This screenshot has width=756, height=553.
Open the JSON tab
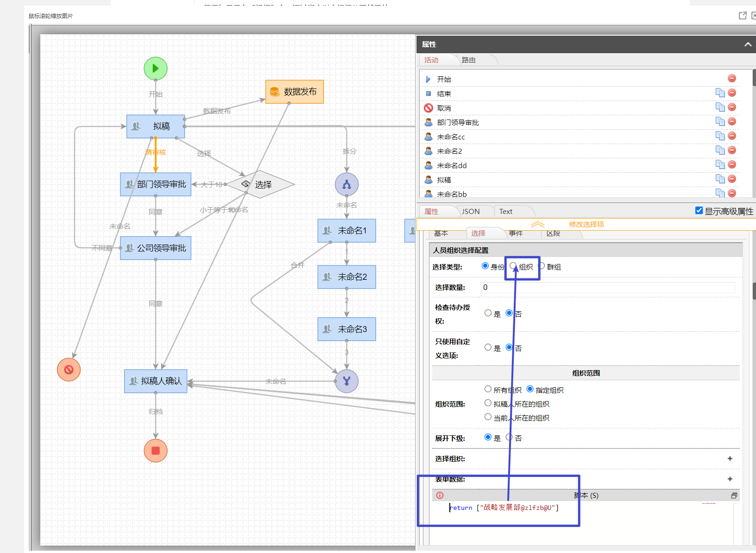coord(471,212)
